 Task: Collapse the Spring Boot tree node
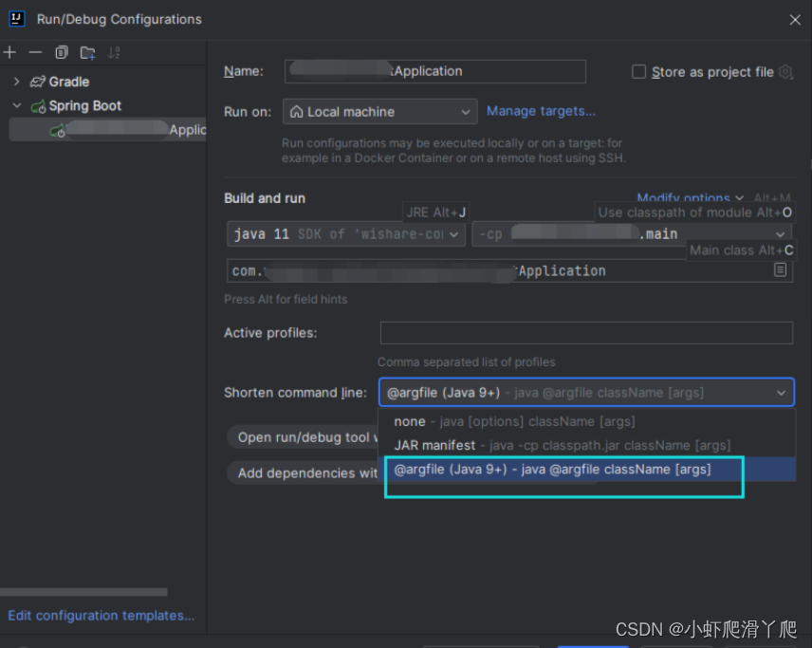point(16,105)
